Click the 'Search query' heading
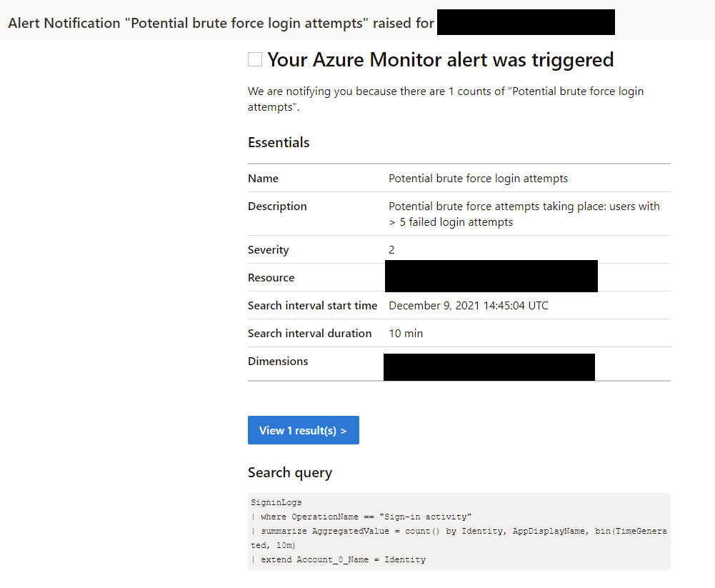The image size is (715, 588). tap(290, 473)
